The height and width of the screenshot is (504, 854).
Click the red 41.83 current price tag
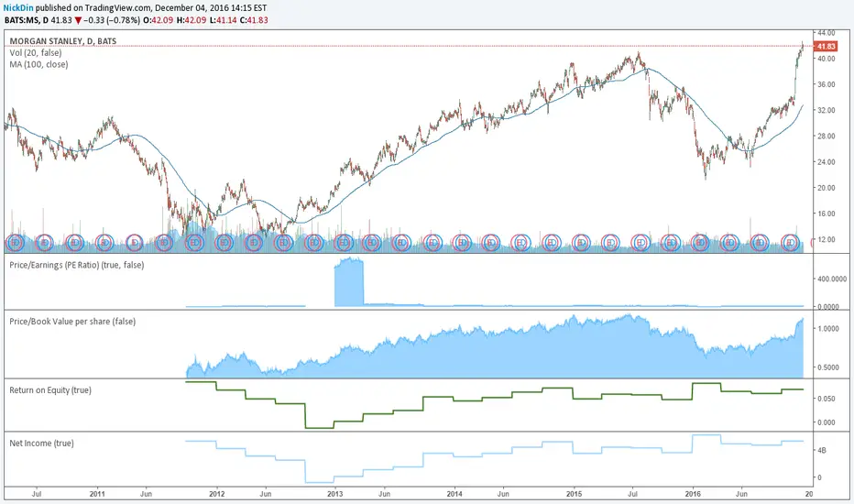click(826, 47)
